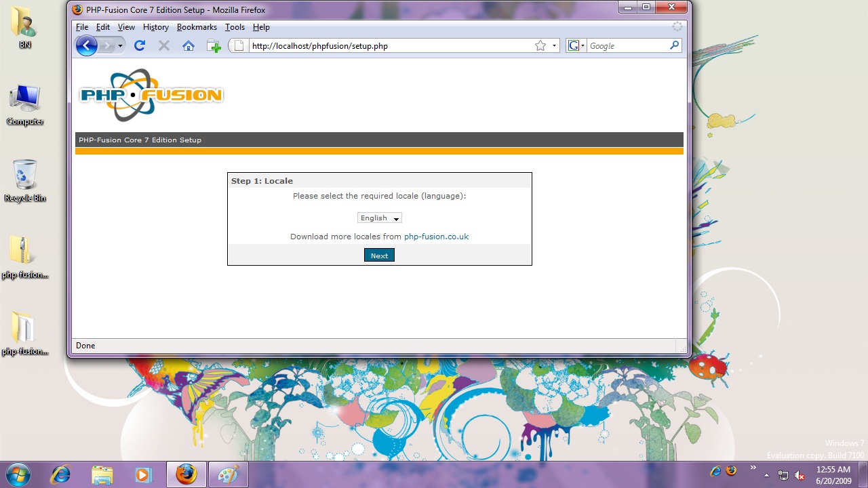Click the Google search input box
This screenshot has height=488, width=868.
(627, 45)
